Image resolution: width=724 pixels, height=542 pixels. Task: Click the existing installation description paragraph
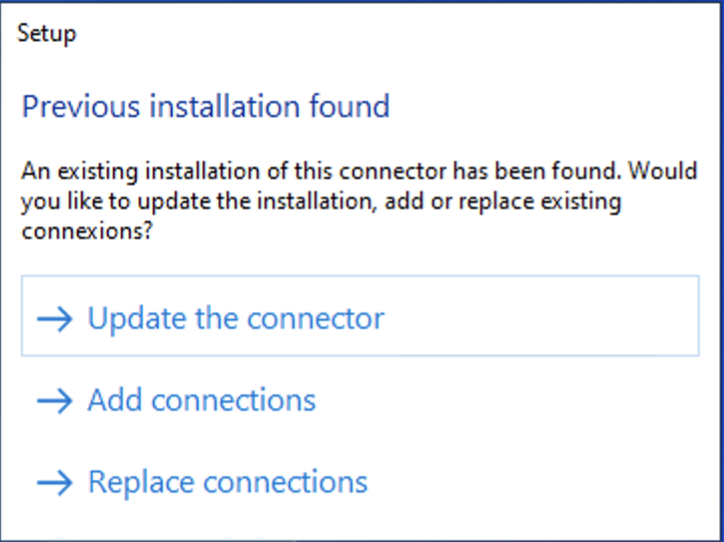(x=359, y=201)
